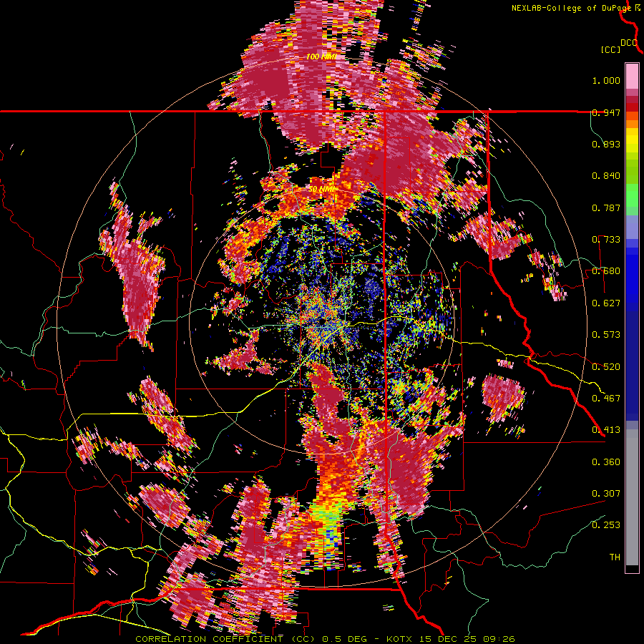644x644 pixels.
Task: Click the light pink top segment of the color bar
Action: 632,77
